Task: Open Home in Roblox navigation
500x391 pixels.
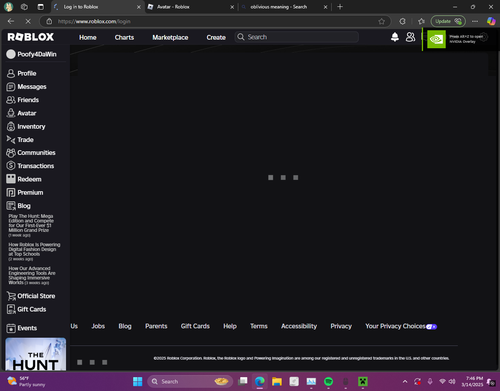Action: (88, 37)
